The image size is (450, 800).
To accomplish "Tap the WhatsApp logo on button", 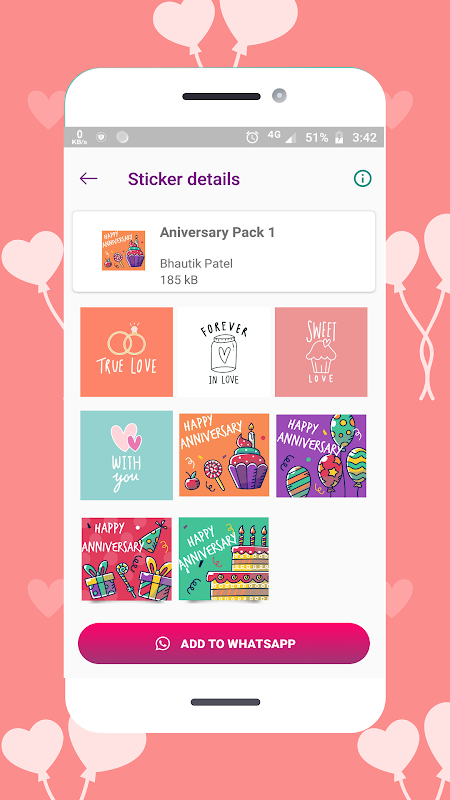I will pyautogui.click(x=163, y=643).
